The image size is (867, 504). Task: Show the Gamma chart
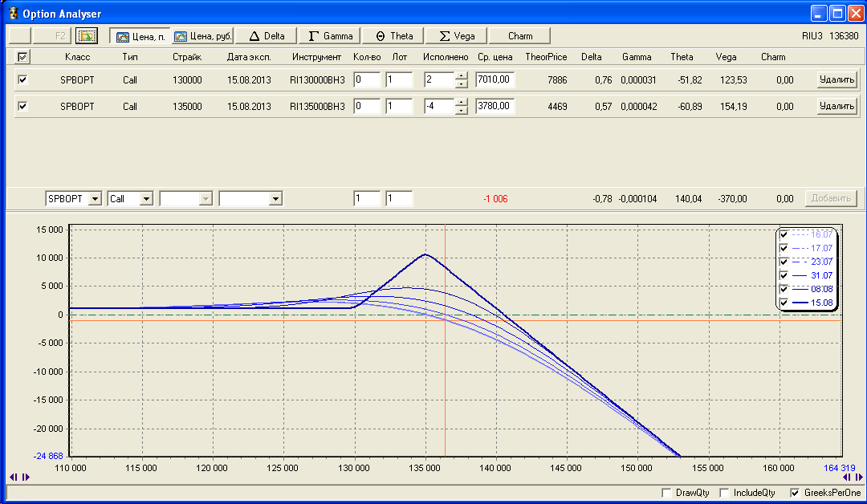point(331,36)
